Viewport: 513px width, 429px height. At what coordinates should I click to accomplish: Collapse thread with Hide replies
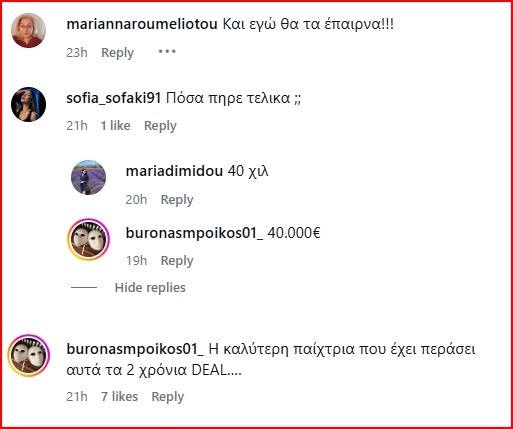click(150, 288)
